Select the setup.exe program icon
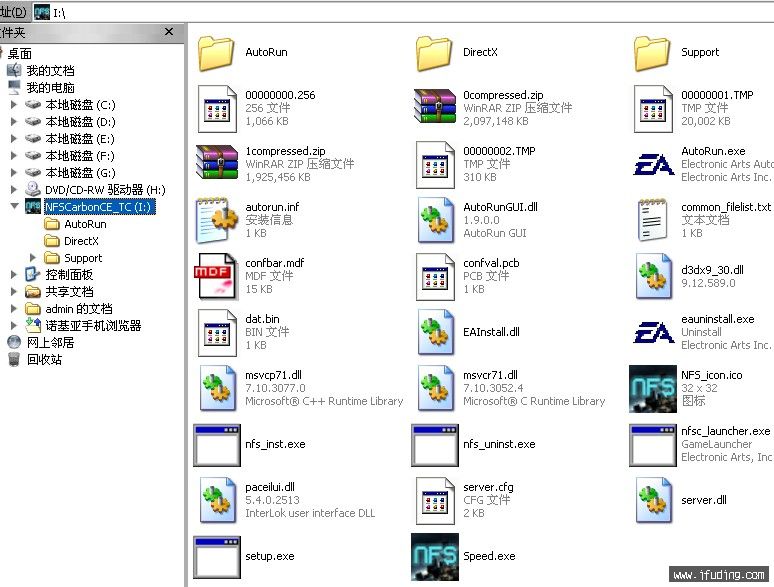The width and height of the screenshot is (774, 587). [217, 557]
